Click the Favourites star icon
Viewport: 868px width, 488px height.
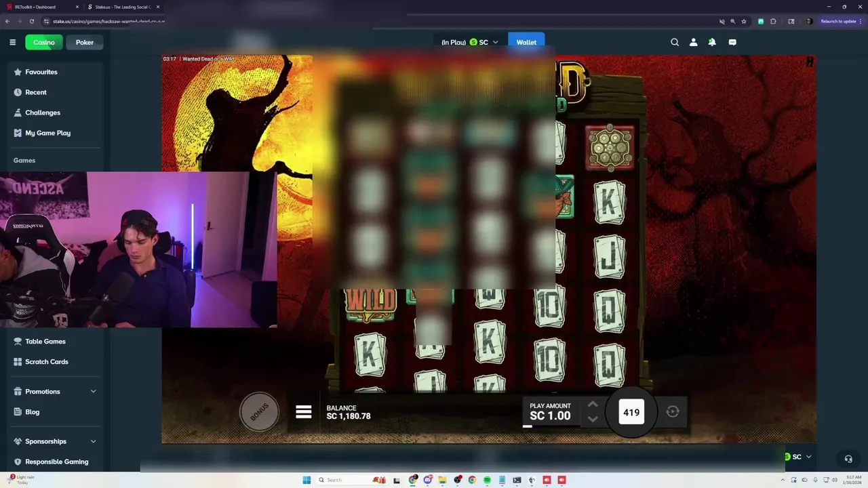click(x=18, y=72)
